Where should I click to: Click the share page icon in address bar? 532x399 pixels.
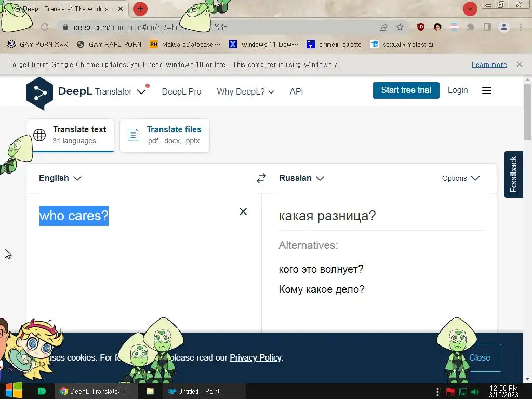[383, 27]
